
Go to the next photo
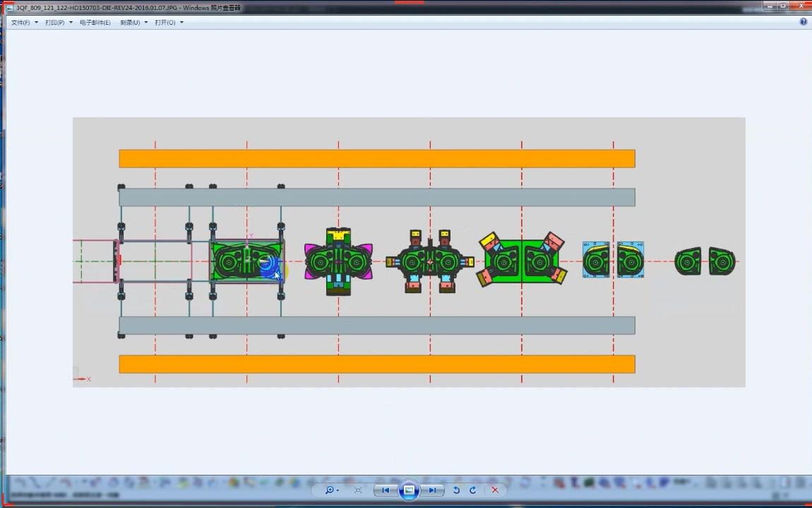[432, 490]
